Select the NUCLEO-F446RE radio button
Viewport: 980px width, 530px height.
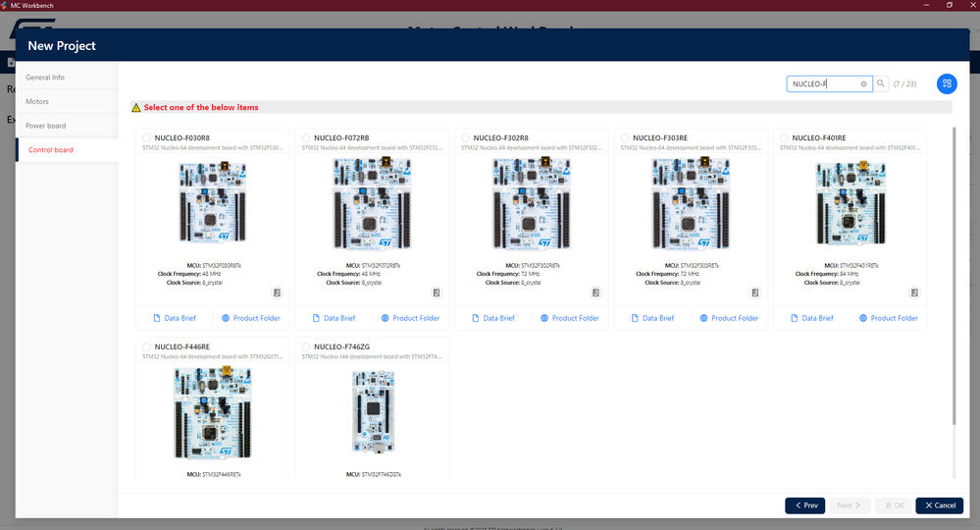coord(146,346)
